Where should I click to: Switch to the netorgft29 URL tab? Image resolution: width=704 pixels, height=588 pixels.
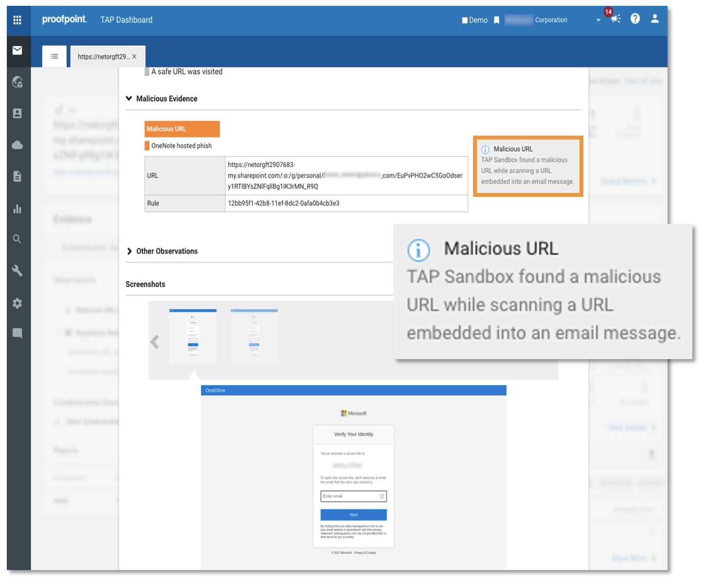[104, 56]
